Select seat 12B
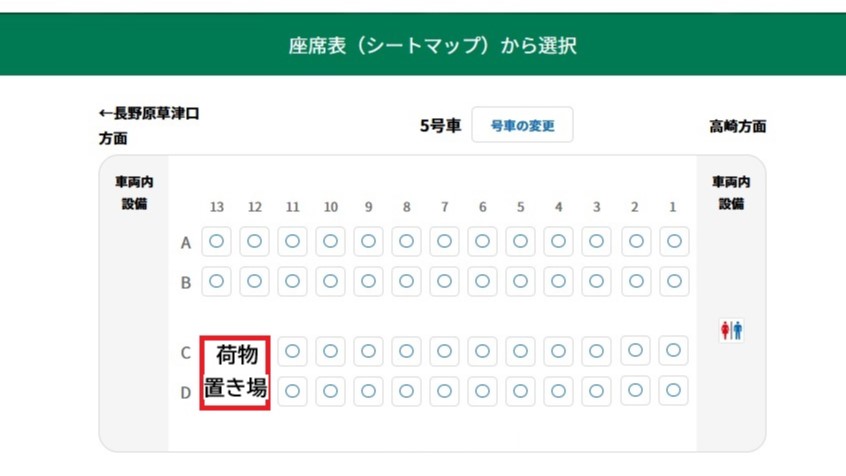Image resolution: width=846 pixels, height=476 pixels. pyautogui.click(x=254, y=281)
